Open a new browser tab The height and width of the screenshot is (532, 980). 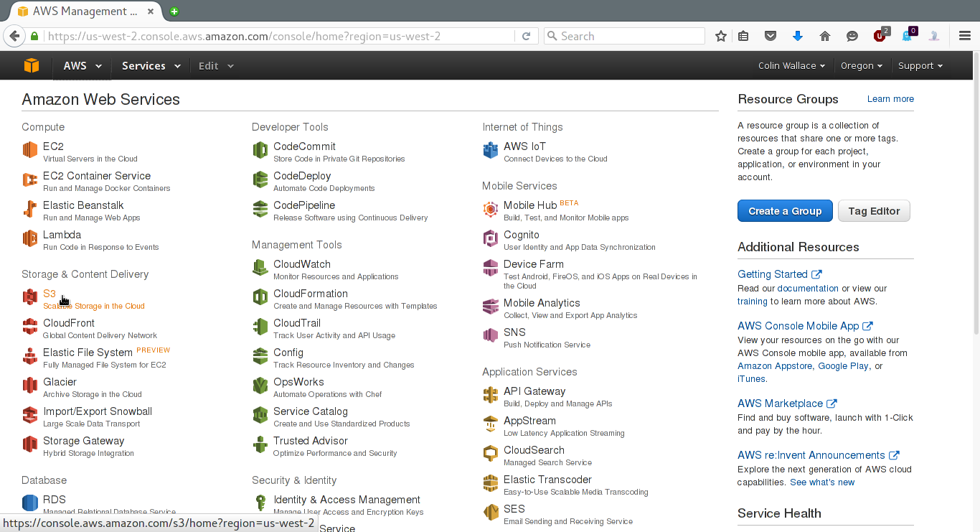tap(174, 11)
